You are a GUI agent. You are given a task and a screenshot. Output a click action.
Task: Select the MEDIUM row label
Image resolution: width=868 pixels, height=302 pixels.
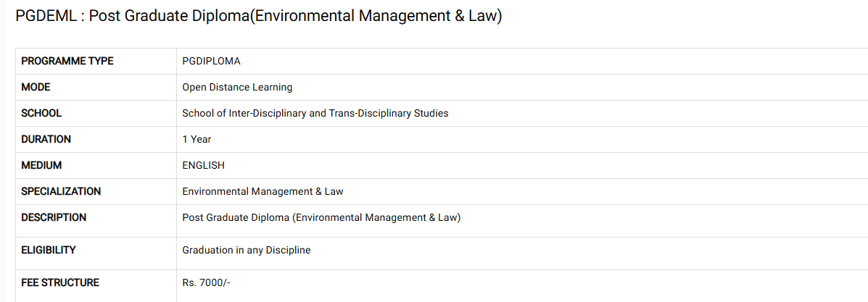(x=41, y=165)
